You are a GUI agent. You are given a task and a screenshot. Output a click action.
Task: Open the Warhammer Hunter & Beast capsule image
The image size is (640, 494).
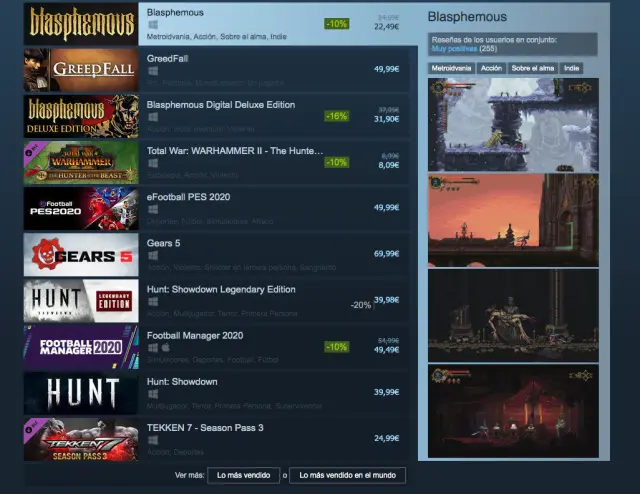(81, 162)
